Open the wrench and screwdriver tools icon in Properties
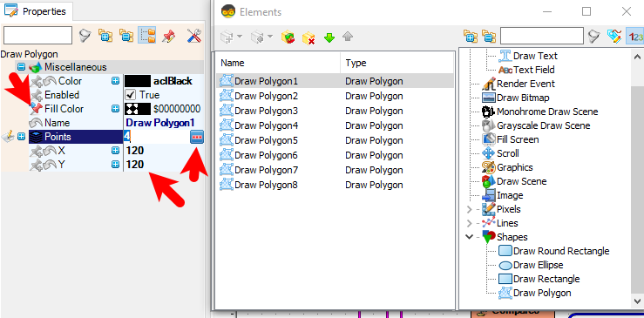This screenshot has width=644, height=318. click(193, 36)
